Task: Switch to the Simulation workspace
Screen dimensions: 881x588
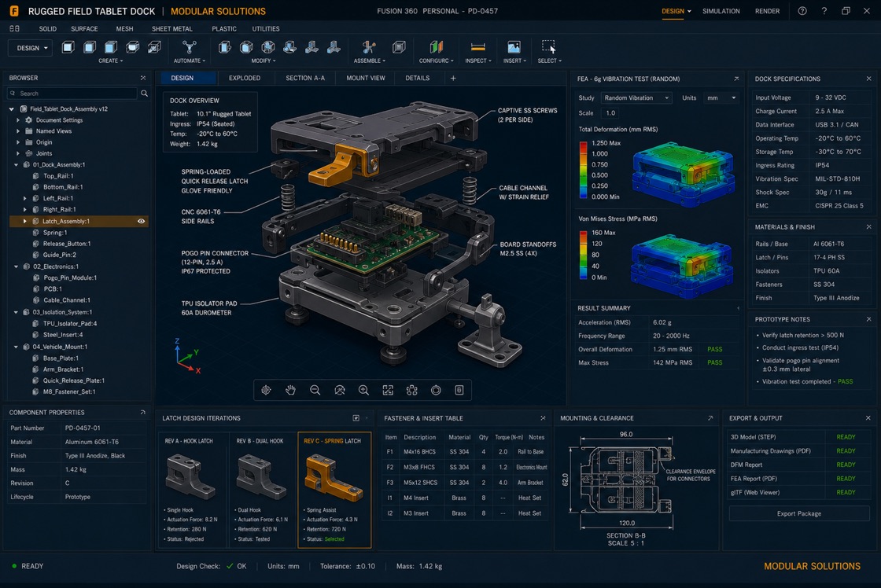Action: [721, 11]
